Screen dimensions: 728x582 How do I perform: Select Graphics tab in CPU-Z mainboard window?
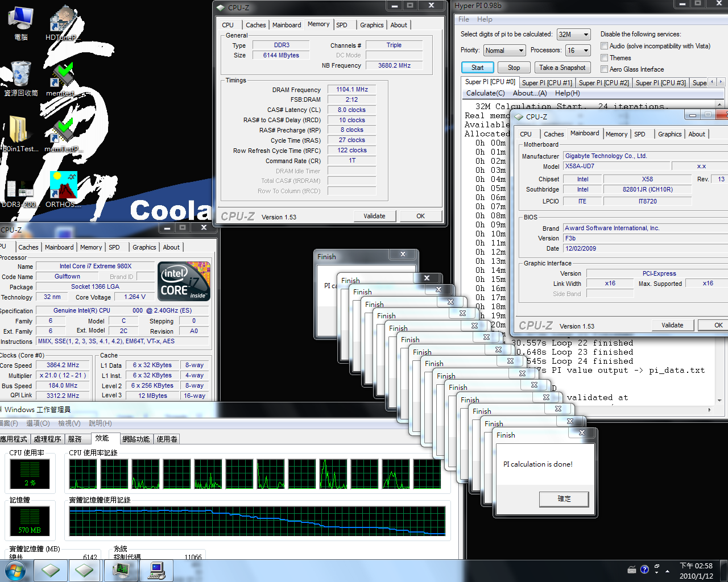coord(669,134)
